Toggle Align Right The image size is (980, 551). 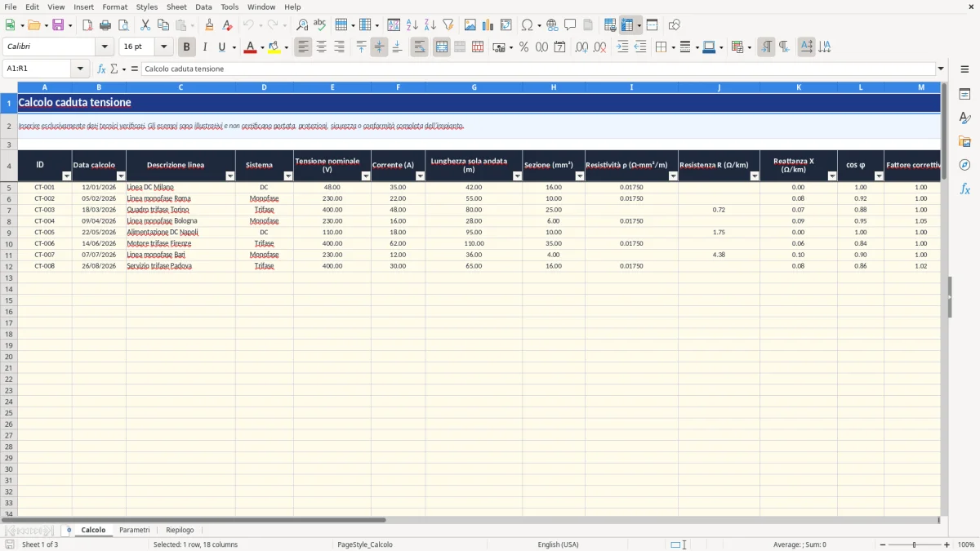(x=339, y=47)
